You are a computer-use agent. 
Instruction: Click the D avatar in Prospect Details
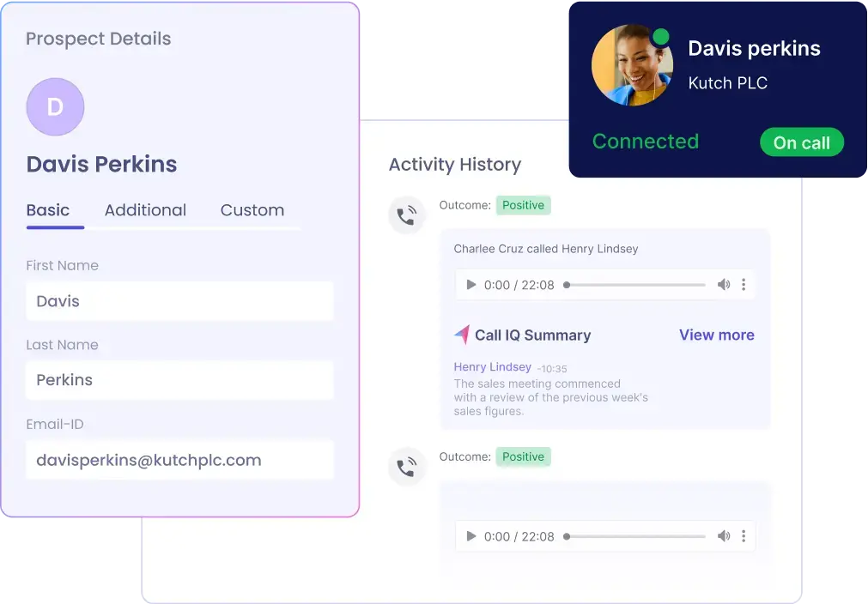(55, 107)
